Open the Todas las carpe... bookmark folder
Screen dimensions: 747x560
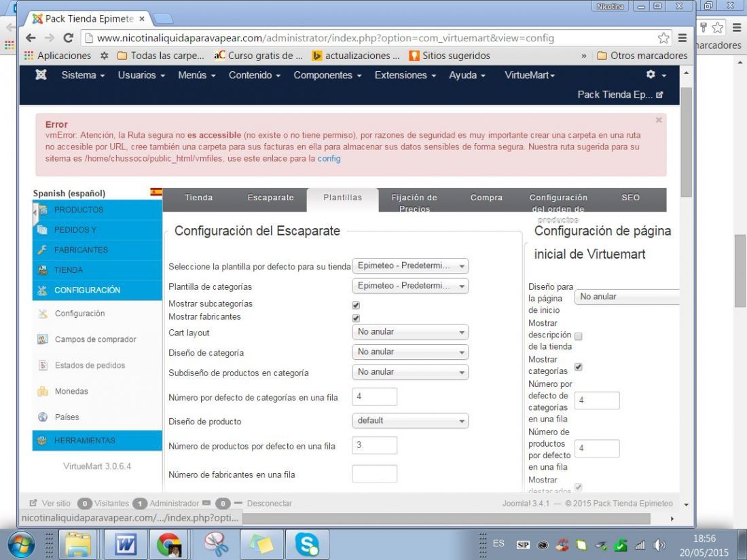click(x=161, y=56)
